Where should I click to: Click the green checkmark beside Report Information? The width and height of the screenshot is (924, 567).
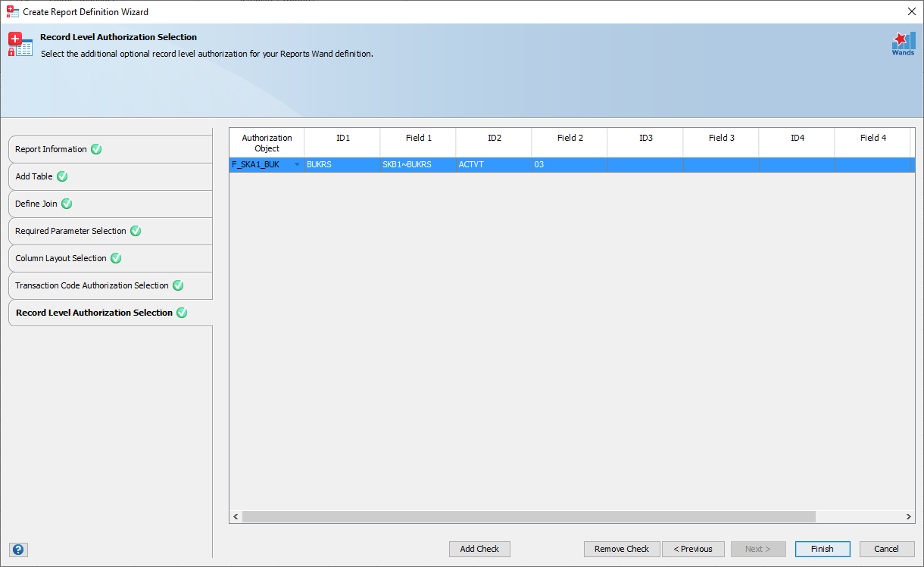pos(95,149)
